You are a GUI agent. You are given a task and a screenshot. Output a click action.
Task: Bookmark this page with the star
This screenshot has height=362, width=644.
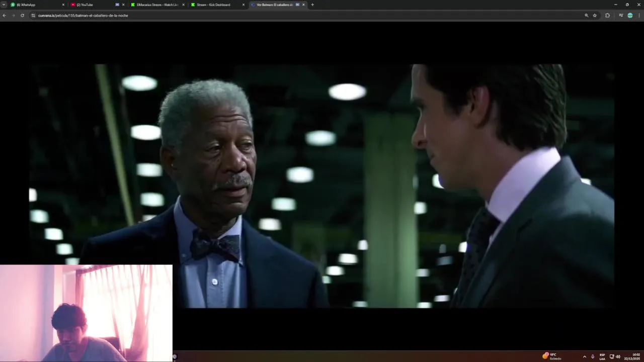pyautogui.click(x=595, y=16)
